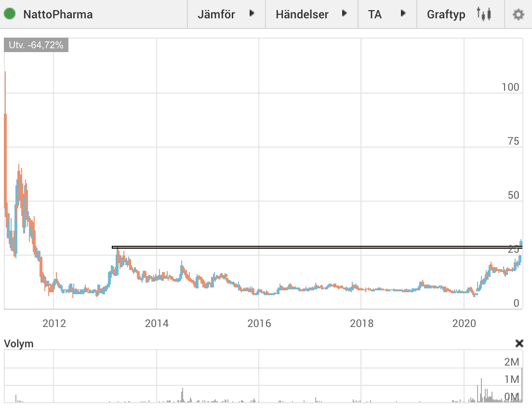Click the 100 price axis label
This screenshot has height=409, width=532.
click(510, 87)
